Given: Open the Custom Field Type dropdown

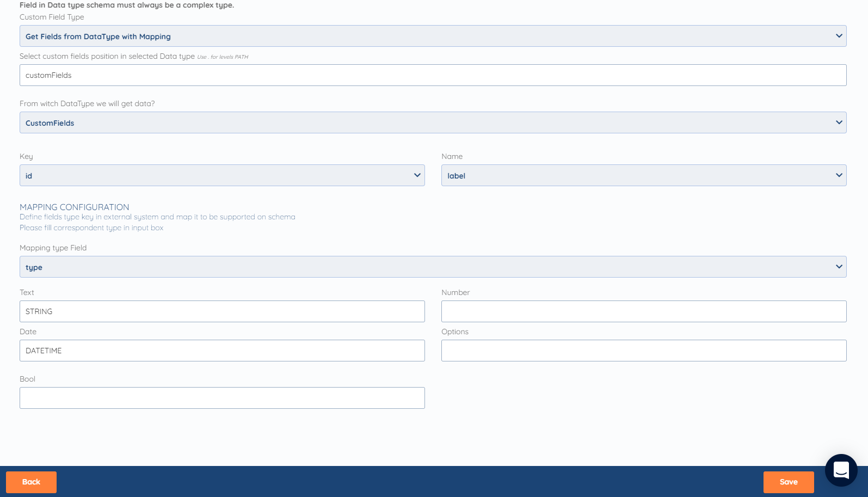Looking at the screenshot, I should (x=433, y=36).
